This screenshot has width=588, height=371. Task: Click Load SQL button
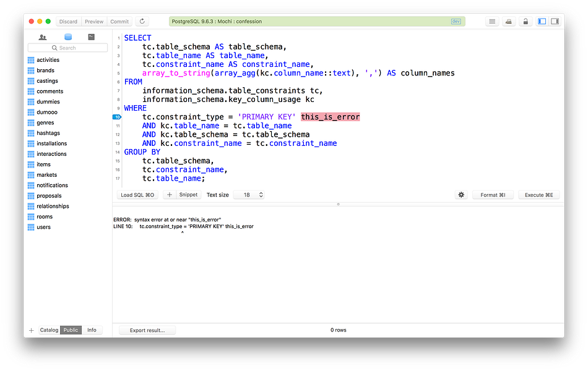pos(137,195)
